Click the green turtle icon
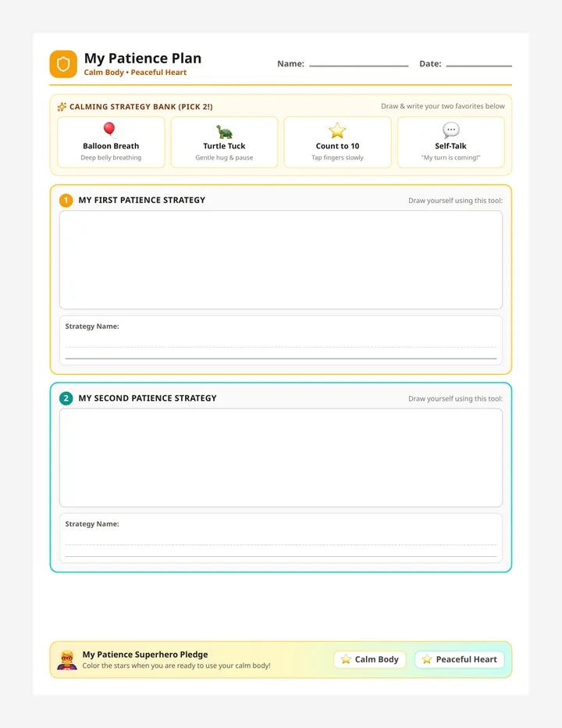 tap(224, 131)
